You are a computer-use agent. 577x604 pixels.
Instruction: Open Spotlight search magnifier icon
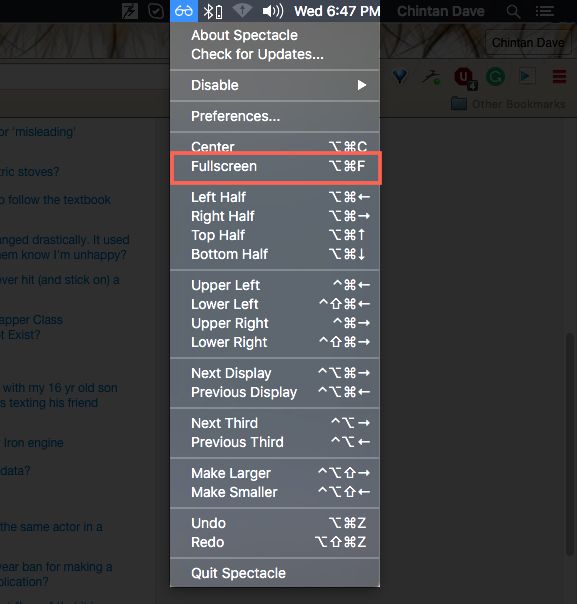pyautogui.click(x=513, y=12)
